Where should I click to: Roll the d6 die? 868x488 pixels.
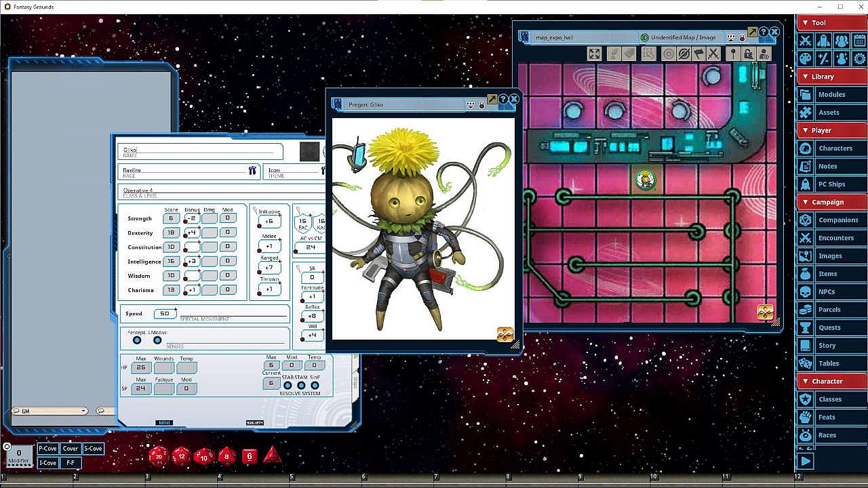click(x=250, y=456)
